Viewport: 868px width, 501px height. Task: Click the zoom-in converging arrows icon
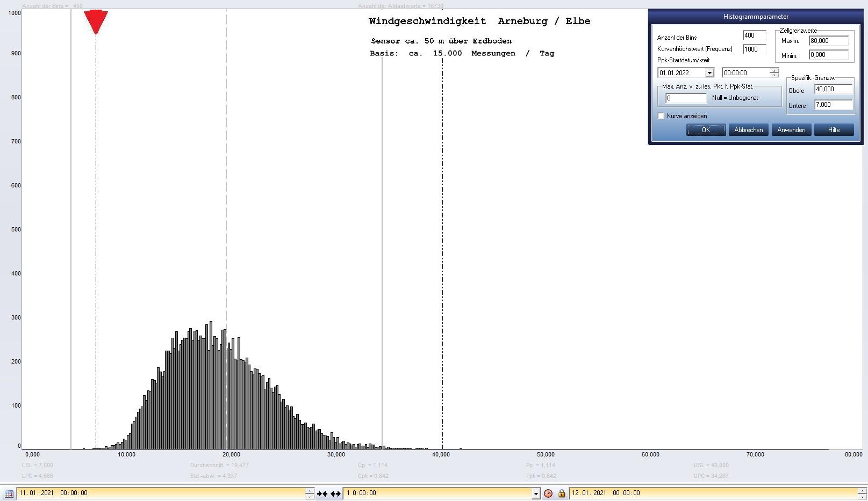(x=322, y=493)
